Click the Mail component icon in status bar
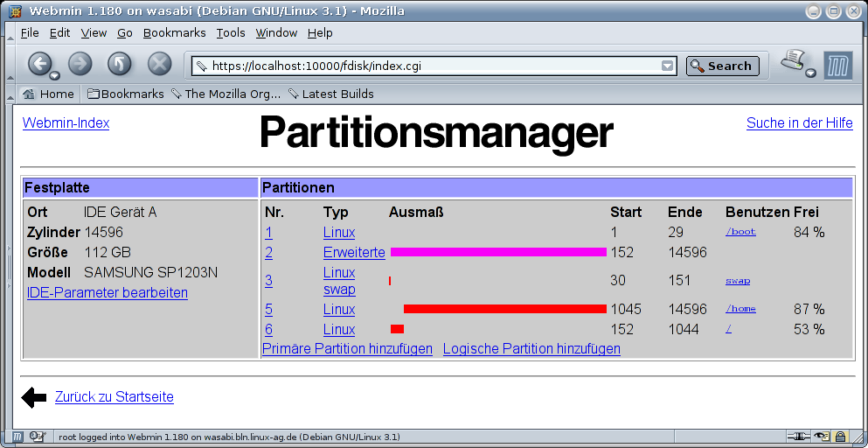The image size is (868, 448). tap(37, 437)
